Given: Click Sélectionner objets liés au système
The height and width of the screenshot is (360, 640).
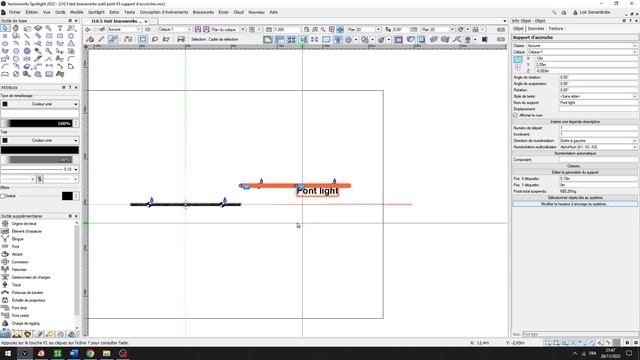Looking at the screenshot, I should pyautogui.click(x=575, y=198).
